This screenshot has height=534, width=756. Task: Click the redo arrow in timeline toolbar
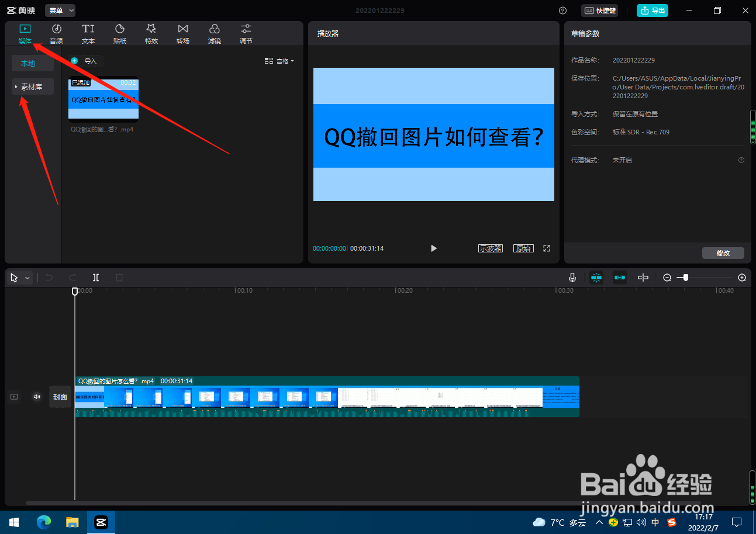pos(73,278)
